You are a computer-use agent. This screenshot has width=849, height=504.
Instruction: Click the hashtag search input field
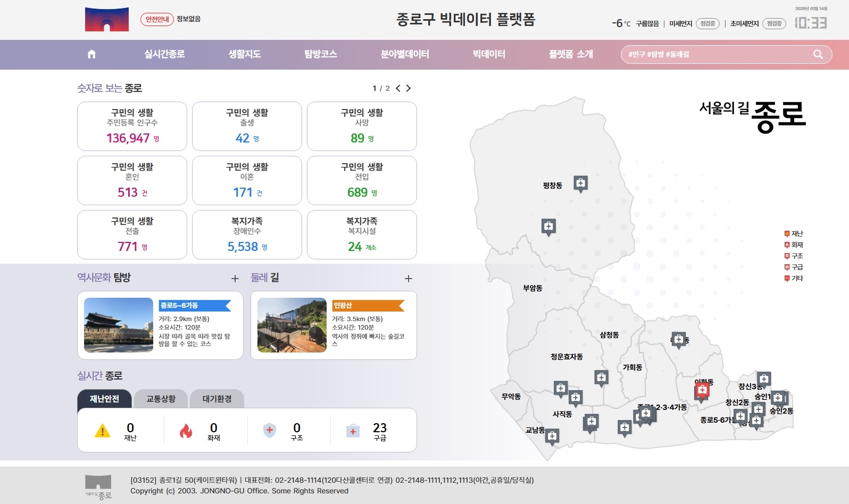coord(715,54)
